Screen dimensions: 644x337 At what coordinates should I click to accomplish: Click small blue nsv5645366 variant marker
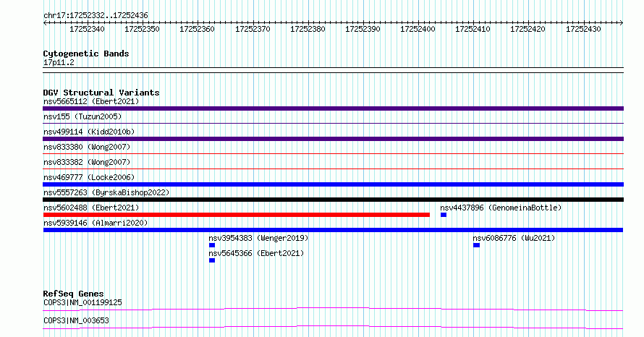pos(212,260)
